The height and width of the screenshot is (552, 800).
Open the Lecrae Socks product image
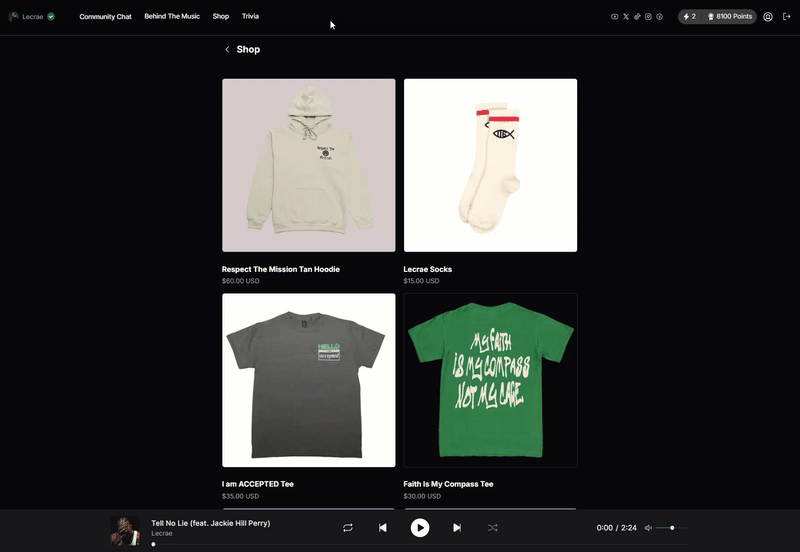coord(490,165)
